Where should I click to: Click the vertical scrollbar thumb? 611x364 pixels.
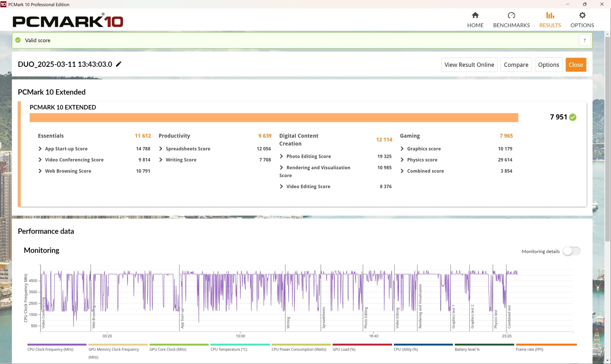(x=607, y=139)
